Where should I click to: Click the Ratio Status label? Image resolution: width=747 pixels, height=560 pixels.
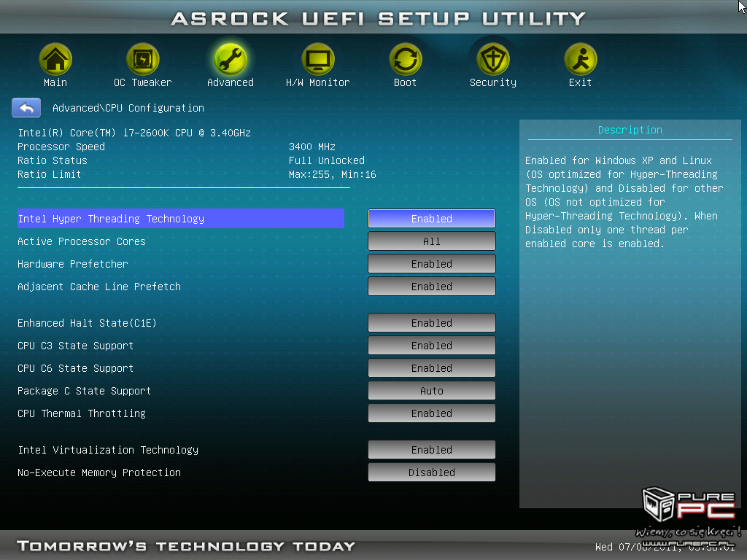[x=53, y=160]
